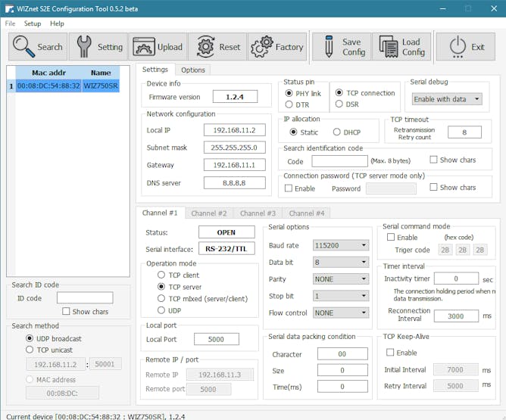Enable TCP Keep-Alive checkbox
The width and height of the screenshot is (506, 420).
click(390, 353)
